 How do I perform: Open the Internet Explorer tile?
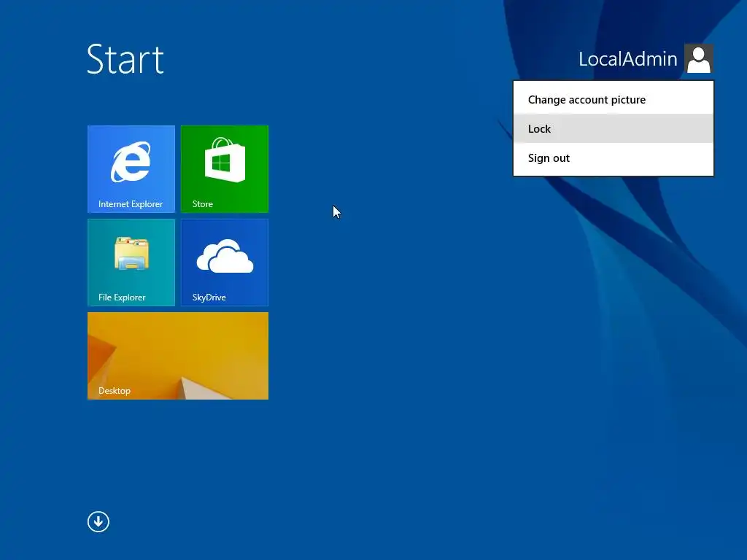pyautogui.click(x=131, y=169)
